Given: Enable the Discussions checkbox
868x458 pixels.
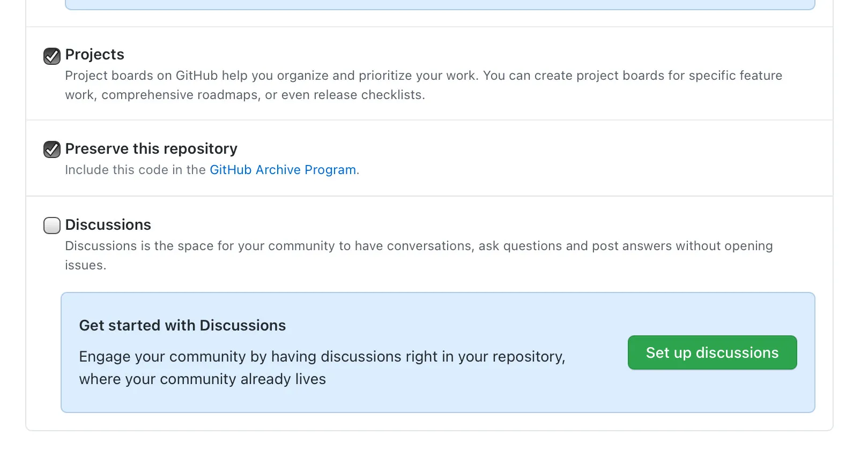Looking at the screenshot, I should 52,226.
